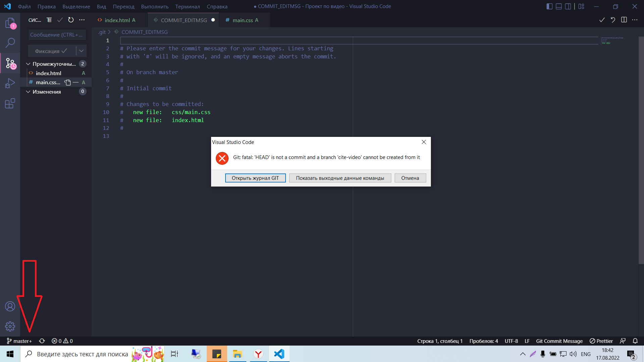Screen dimensions: 644x362
Task: Click the open file icon on main.css row
Action: (x=68, y=83)
